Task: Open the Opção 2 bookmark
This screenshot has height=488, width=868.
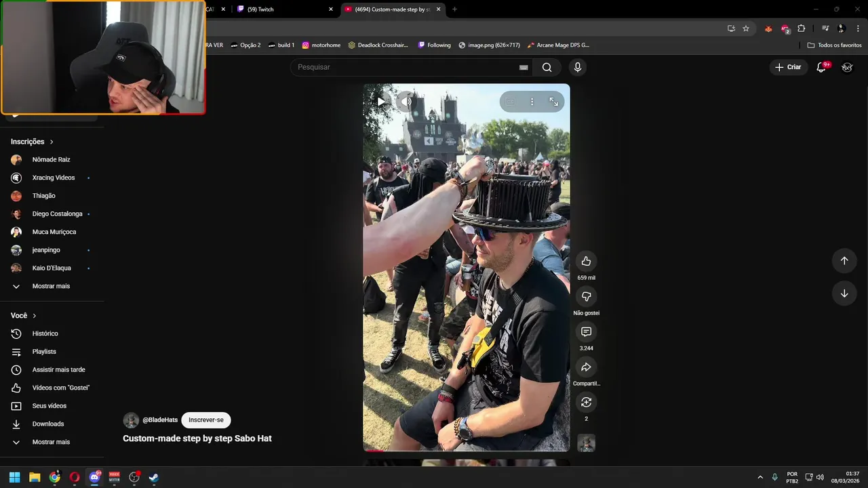Action: click(245, 45)
